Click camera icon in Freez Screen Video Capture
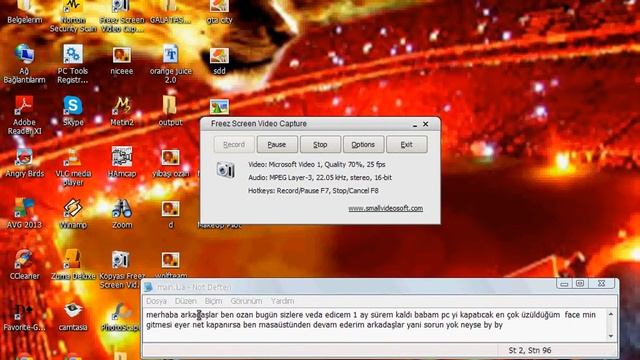 pyautogui.click(x=225, y=170)
